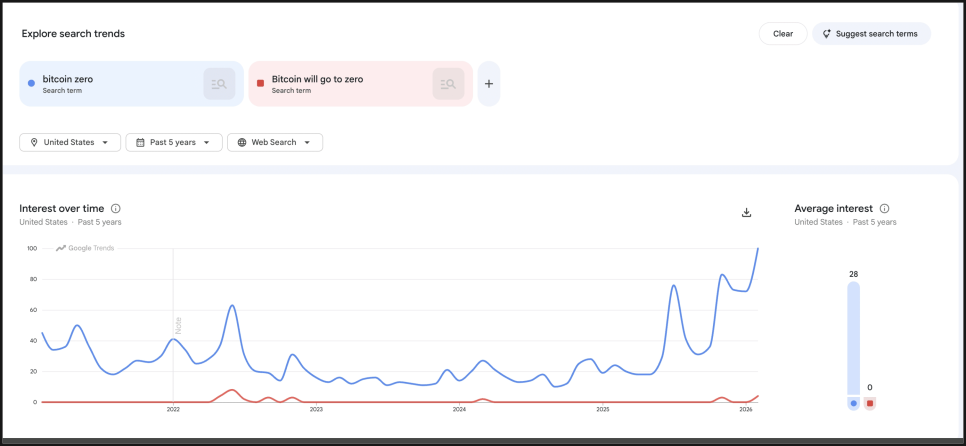Click the location pin icon
Image resolution: width=966 pixels, height=446 pixels.
(x=34, y=143)
